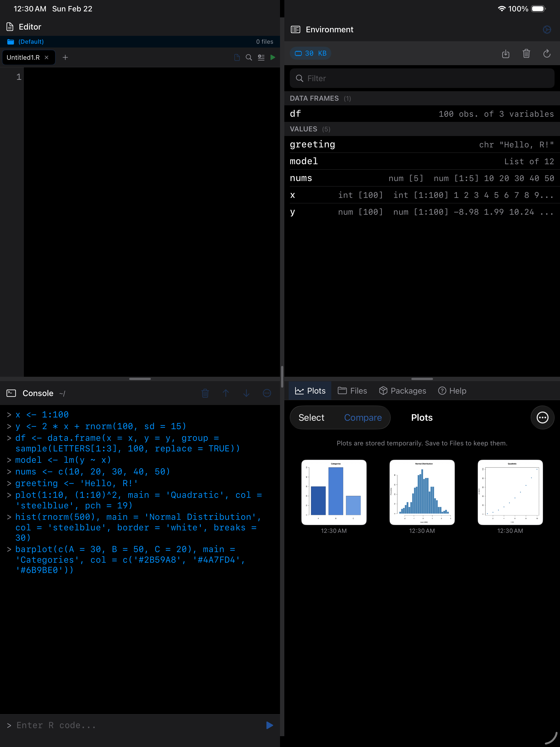Open search in the editor toolbar
Image resolution: width=560 pixels, height=747 pixels.
[249, 58]
